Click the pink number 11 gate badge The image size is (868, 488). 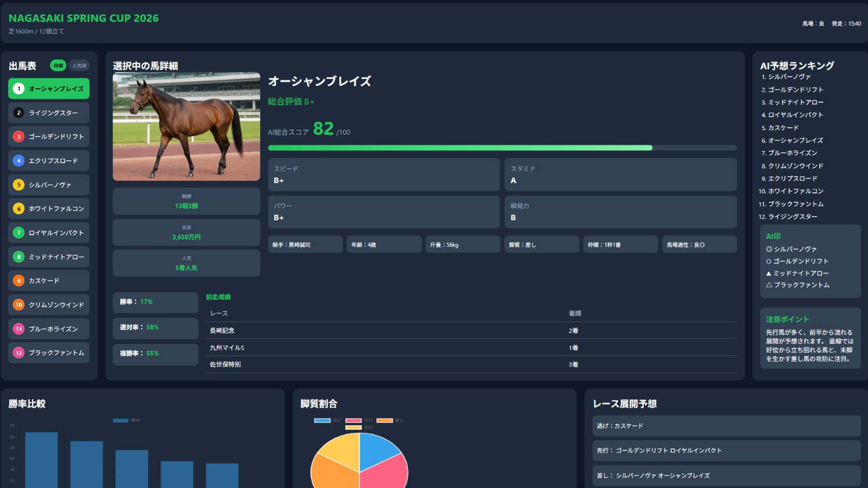[x=19, y=329]
